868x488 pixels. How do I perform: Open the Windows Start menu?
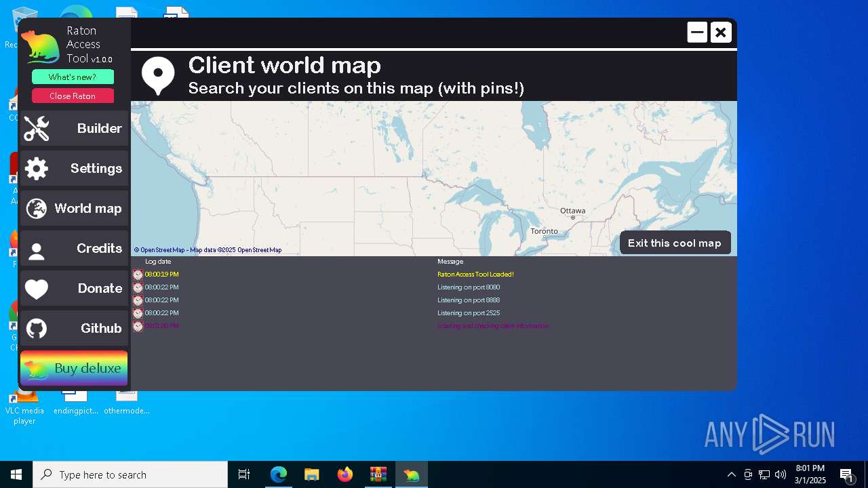click(16, 474)
